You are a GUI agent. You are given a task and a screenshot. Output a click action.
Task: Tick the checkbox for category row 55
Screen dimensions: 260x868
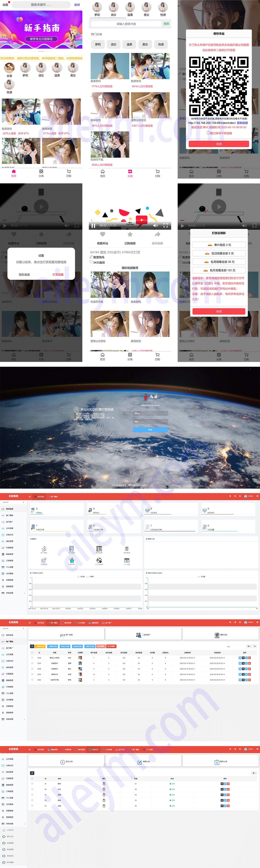pyautogui.click(x=32, y=794)
